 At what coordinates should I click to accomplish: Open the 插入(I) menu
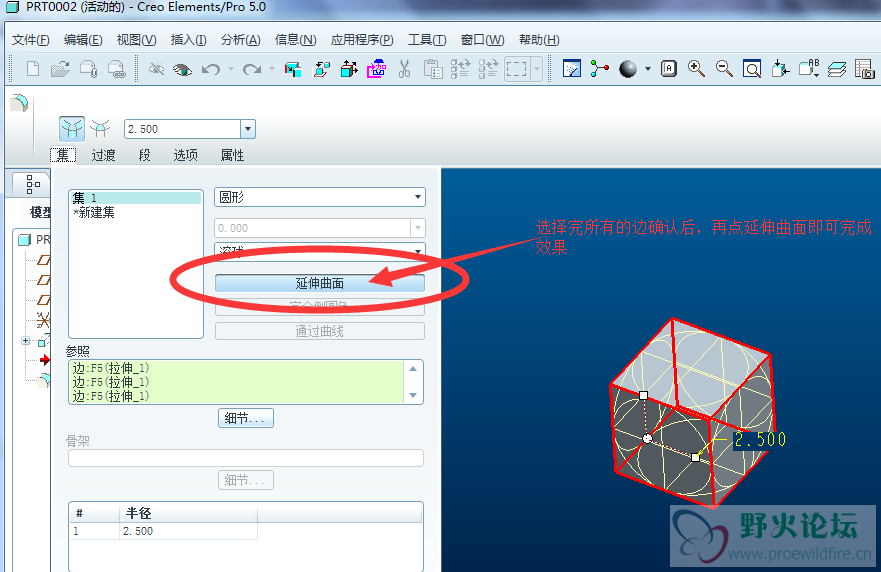tap(189, 40)
